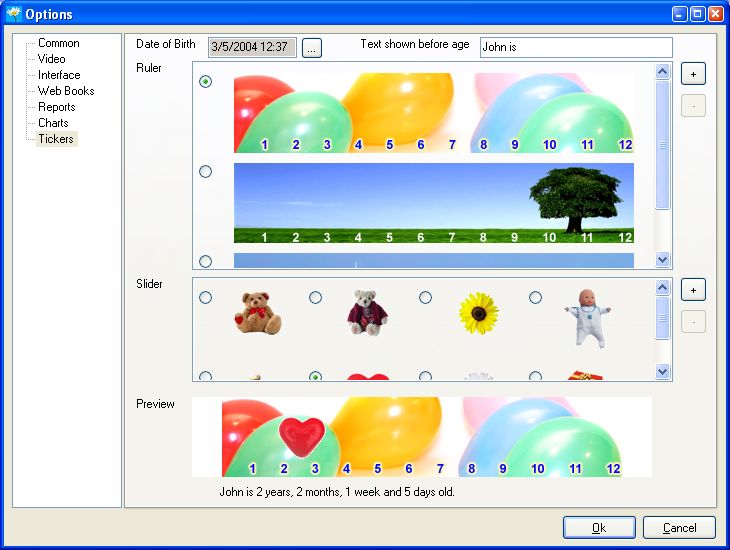Screen dimensions: 730x550
Task: Click the balloons ruler image
Action: click(x=433, y=113)
